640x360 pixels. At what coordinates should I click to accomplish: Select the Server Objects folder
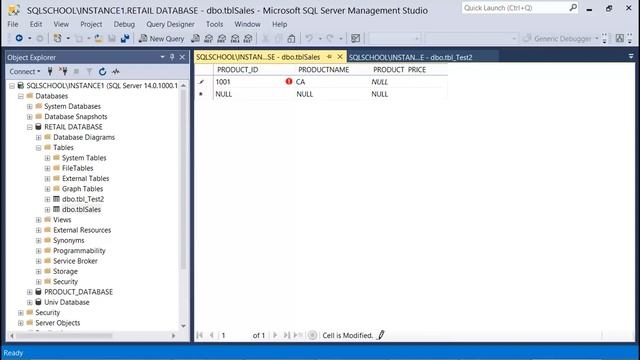(58, 323)
